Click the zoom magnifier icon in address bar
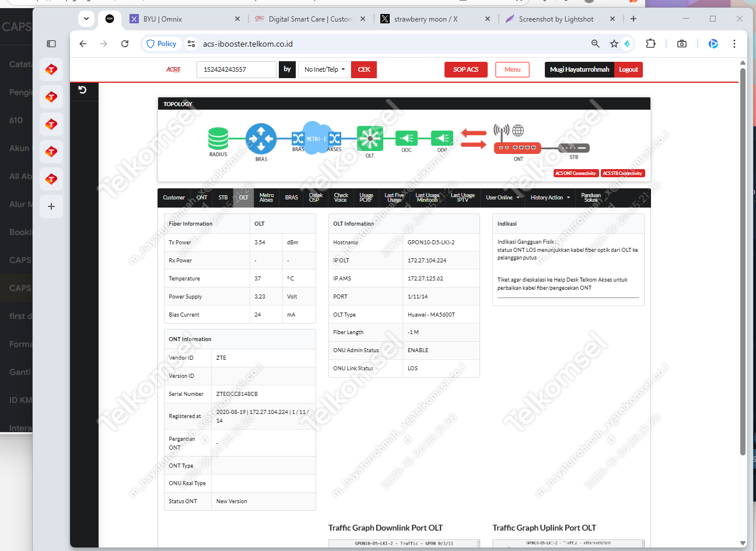 click(596, 44)
